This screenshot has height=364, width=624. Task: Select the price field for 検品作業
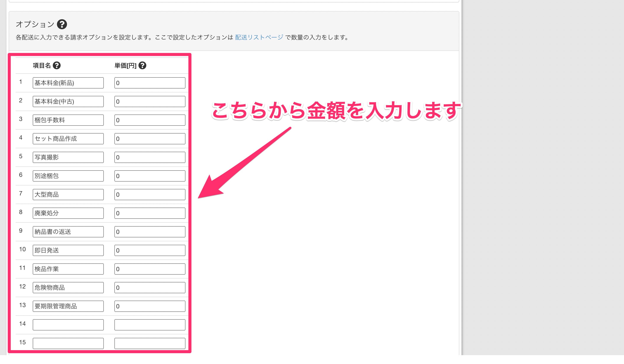150,269
